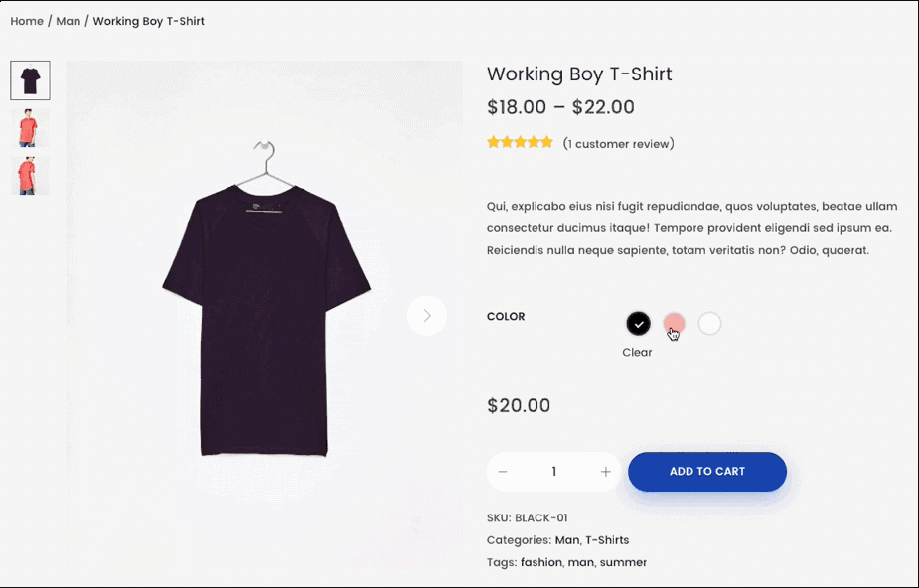Decrease quantity with the minus icon
919x588 pixels.
503,472
